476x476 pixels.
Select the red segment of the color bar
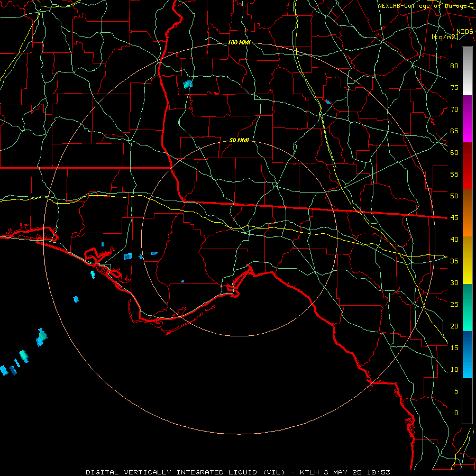(467, 166)
